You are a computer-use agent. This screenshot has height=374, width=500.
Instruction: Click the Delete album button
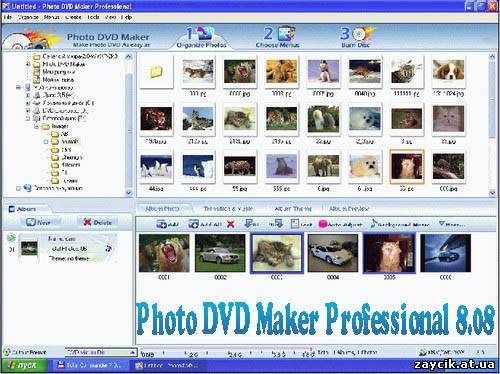coord(97,222)
